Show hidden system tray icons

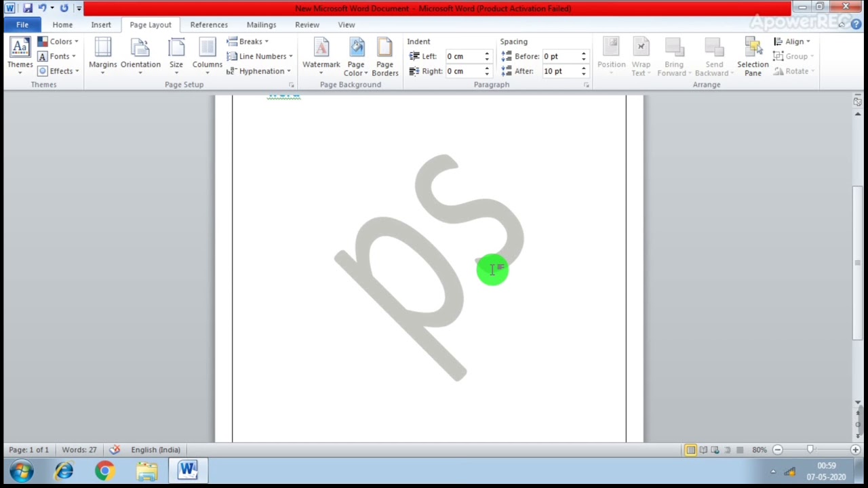coord(773,472)
